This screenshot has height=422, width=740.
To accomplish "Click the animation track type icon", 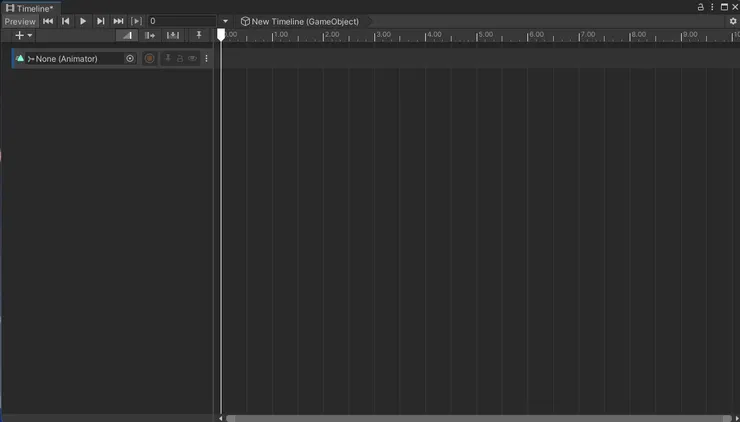I will click(x=20, y=59).
